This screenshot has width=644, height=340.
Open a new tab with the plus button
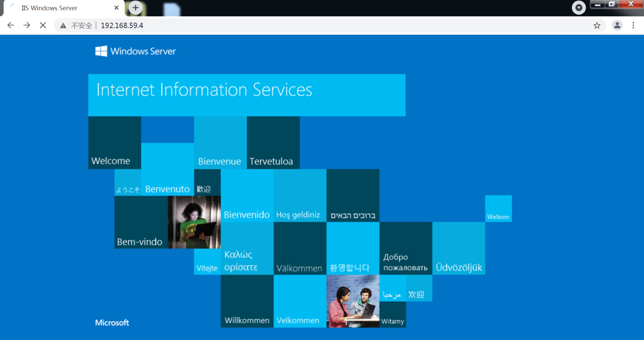(x=135, y=8)
